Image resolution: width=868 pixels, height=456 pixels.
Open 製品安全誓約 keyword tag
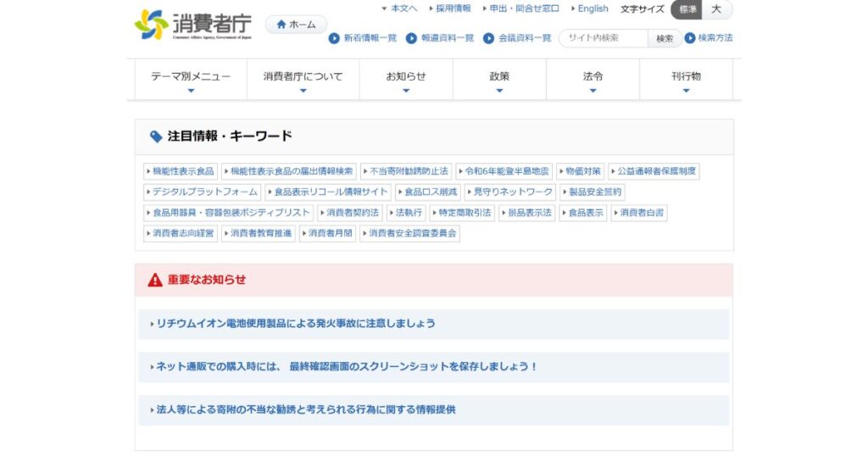click(x=593, y=192)
